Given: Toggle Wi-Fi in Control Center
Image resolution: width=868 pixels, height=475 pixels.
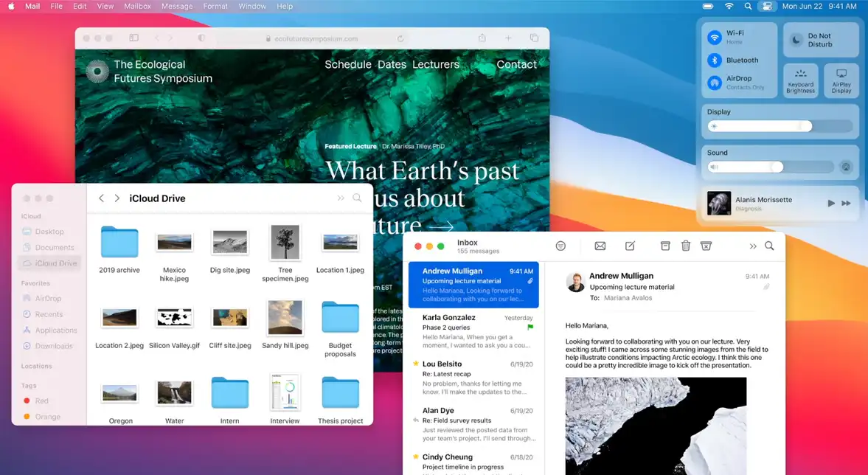Looking at the screenshot, I should (x=715, y=37).
